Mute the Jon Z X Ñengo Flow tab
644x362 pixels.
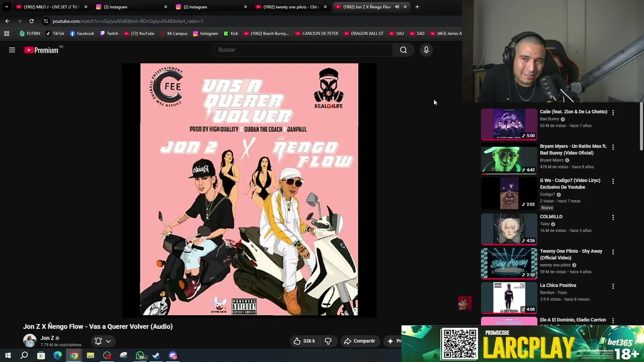coord(397,7)
